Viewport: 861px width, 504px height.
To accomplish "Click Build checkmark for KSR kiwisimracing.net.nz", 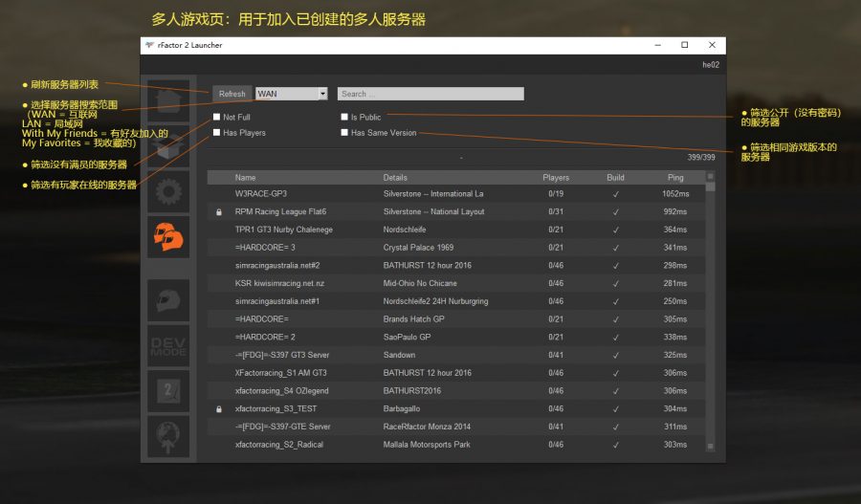I will tap(615, 283).
